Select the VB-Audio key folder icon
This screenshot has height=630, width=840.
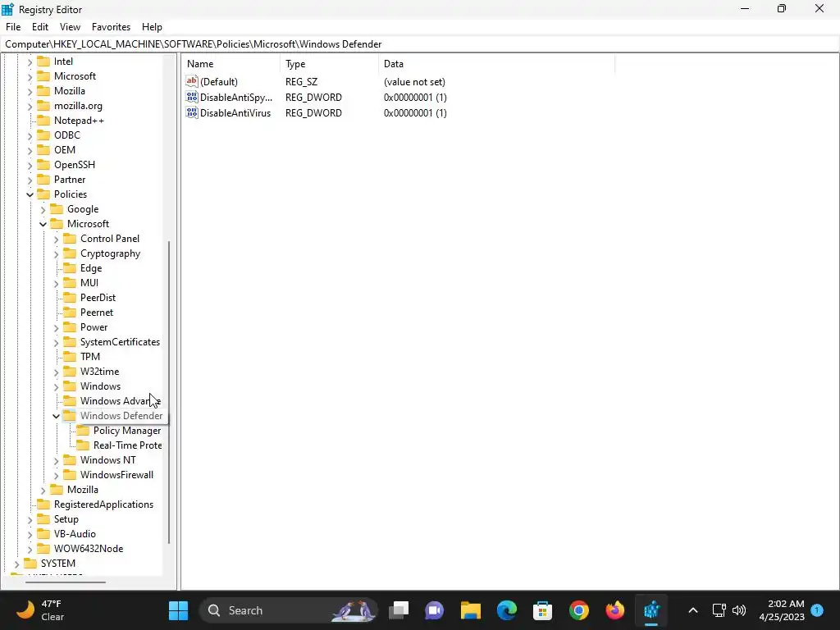click(x=43, y=533)
